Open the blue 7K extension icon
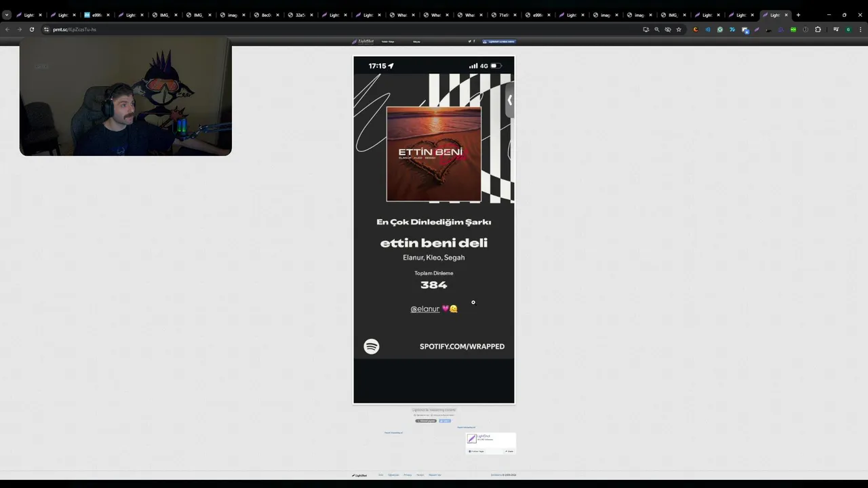Screen dimensions: 868x488 pyautogui.click(x=732, y=29)
